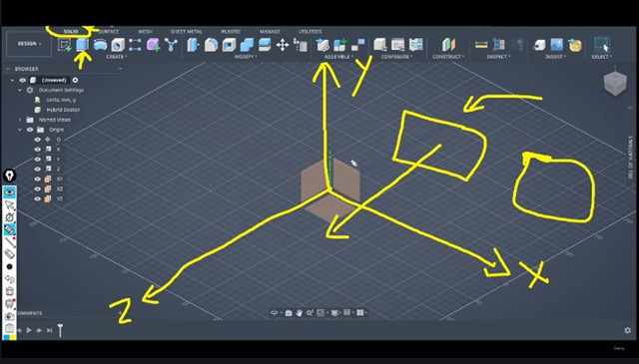Select the eraser tool in annotation toolbar
Screen dimensions: 639x364
pos(9,254)
